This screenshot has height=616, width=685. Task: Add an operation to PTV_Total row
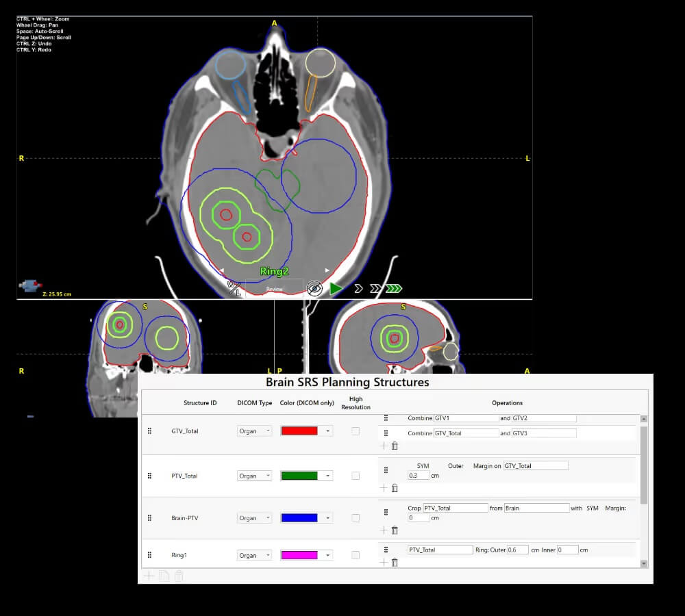click(x=384, y=488)
